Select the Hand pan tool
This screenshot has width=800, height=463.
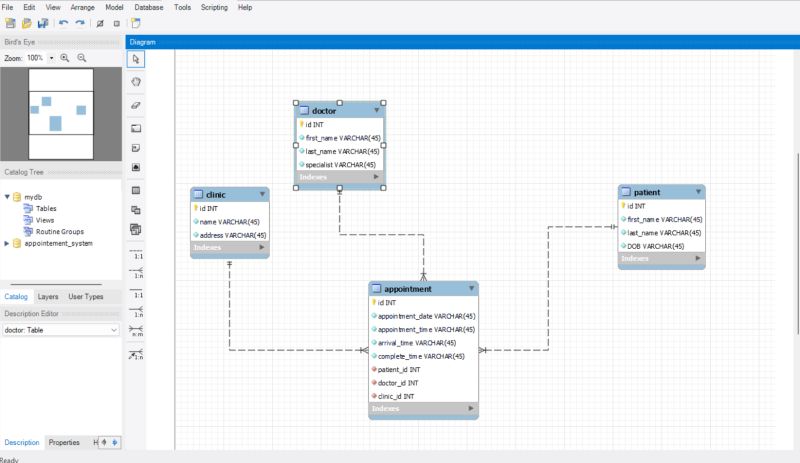(x=136, y=82)
